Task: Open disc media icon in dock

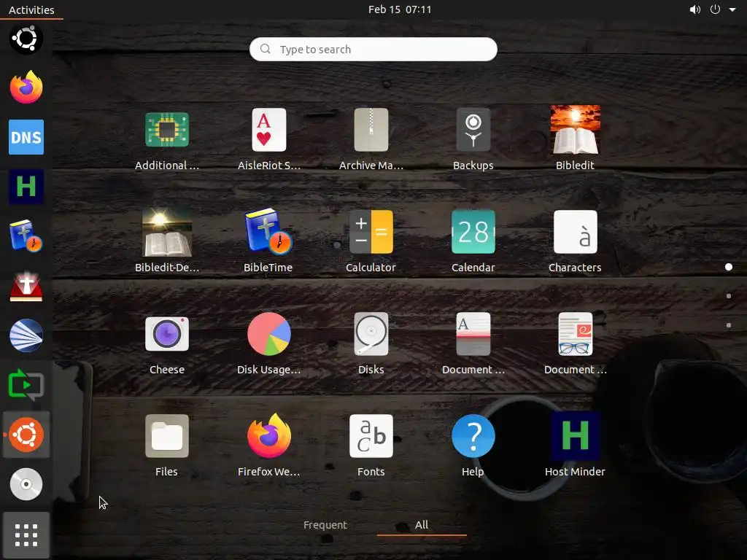Action: (26, 484)
